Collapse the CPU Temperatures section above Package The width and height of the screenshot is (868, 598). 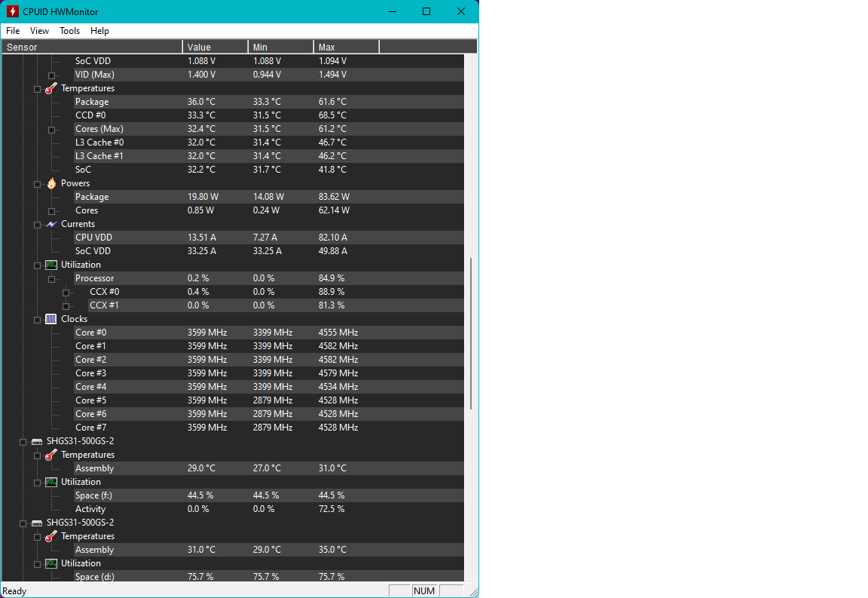[37, 89]
